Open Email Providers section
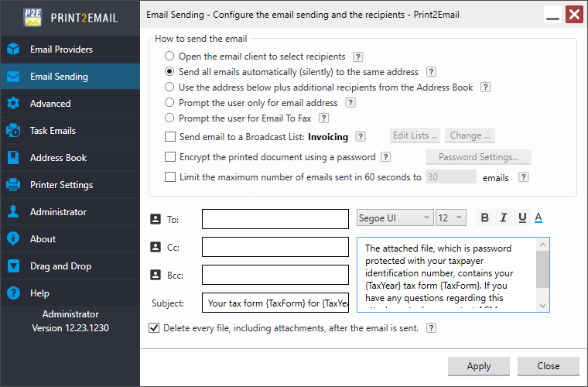Viewport: 588px width, 387px height. [x=70, y=49]
